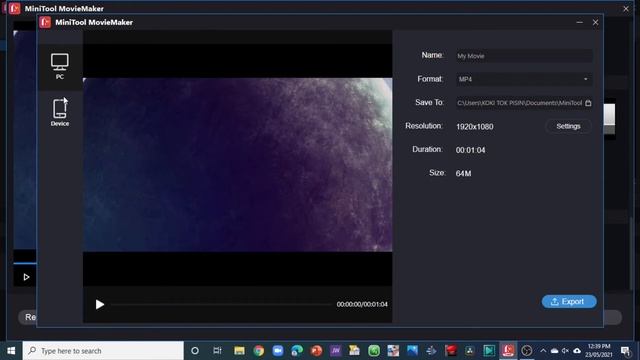Click the taskbar search box
This screenshot has height=360, width=640.
103,351
